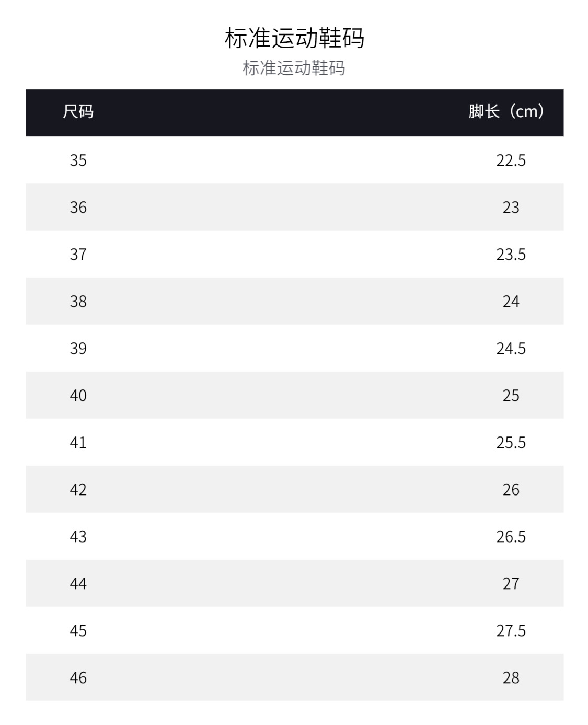This screenshot has height=725, width=588.
Task: Select the 22.5 foot length cell
Action: [x=511, y=160]
